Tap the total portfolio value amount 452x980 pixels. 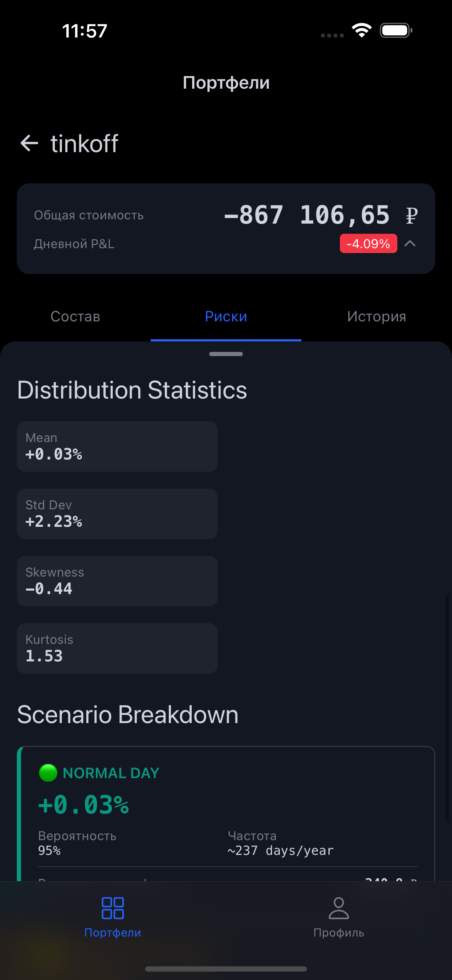[307, 215]
